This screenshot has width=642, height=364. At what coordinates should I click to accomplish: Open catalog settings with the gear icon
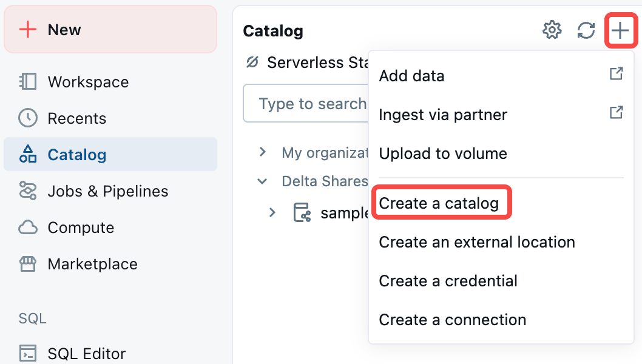point(552,30)
